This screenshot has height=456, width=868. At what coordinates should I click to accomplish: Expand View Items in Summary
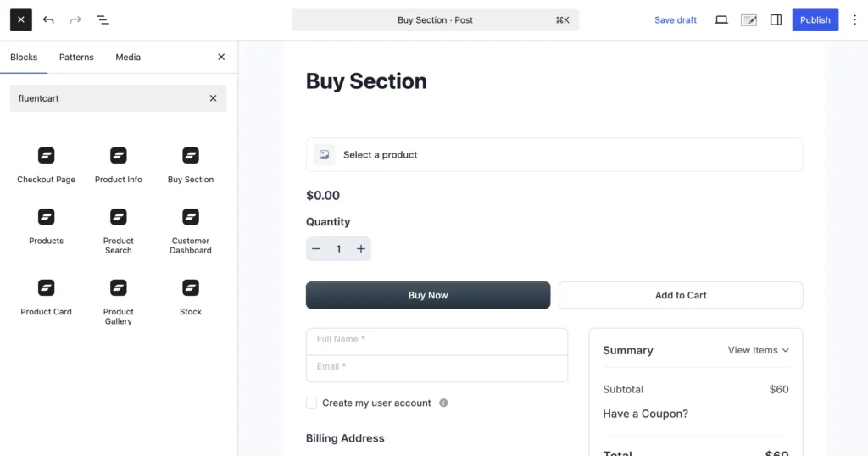[758, 350]
